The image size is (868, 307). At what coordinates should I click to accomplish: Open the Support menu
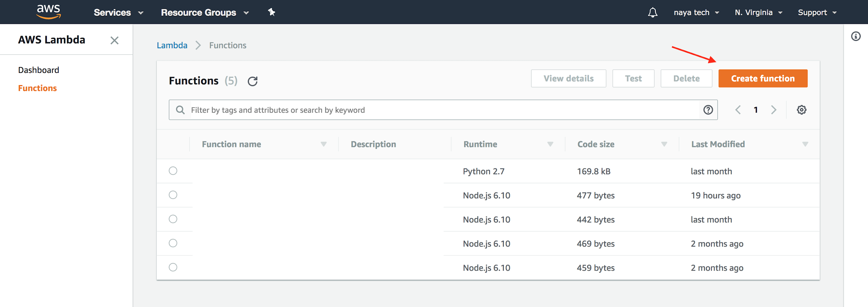817,13
